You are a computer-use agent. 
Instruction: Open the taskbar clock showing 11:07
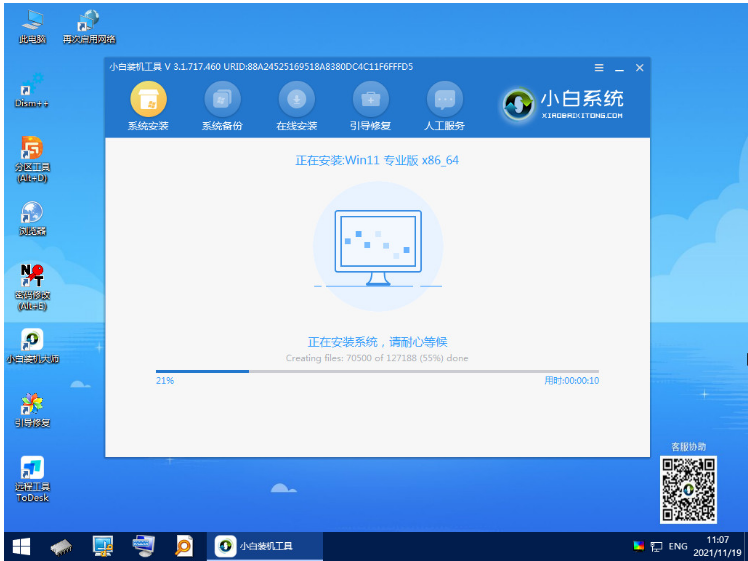tap(716, 546)
